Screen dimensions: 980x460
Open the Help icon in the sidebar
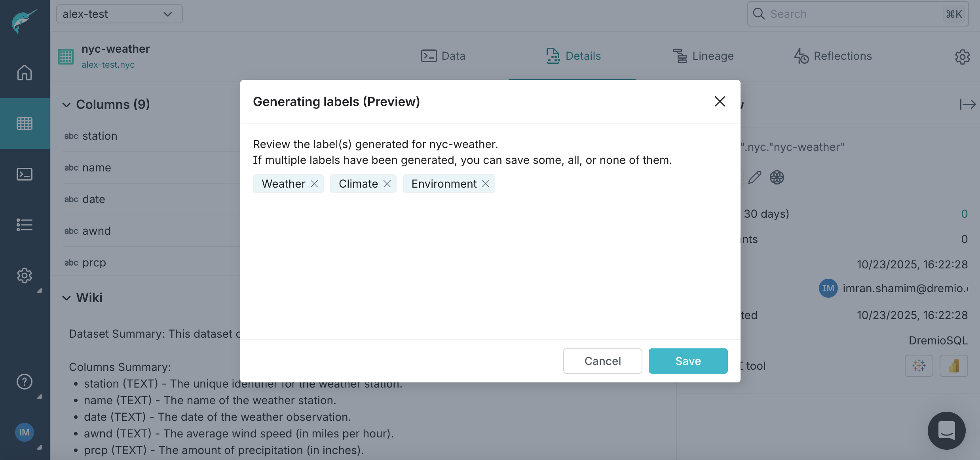[25, 382]
